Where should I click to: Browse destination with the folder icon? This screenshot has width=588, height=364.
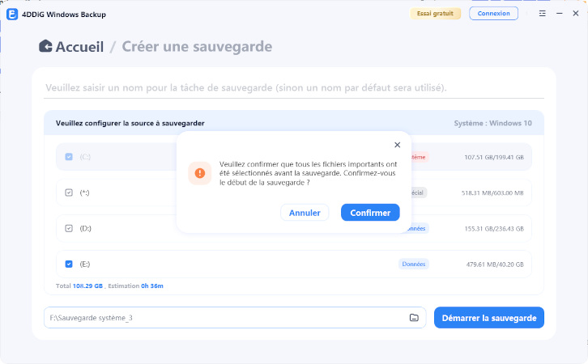[414, 318]
